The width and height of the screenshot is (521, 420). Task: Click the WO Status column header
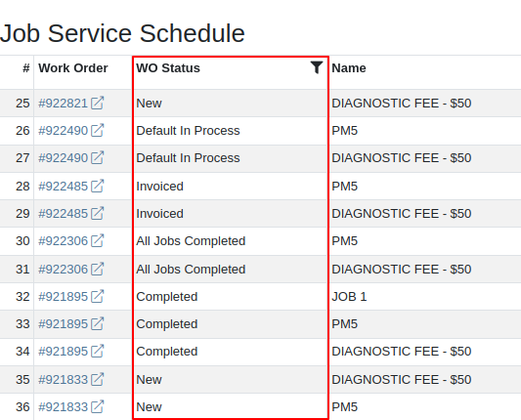tap(168, 68)
